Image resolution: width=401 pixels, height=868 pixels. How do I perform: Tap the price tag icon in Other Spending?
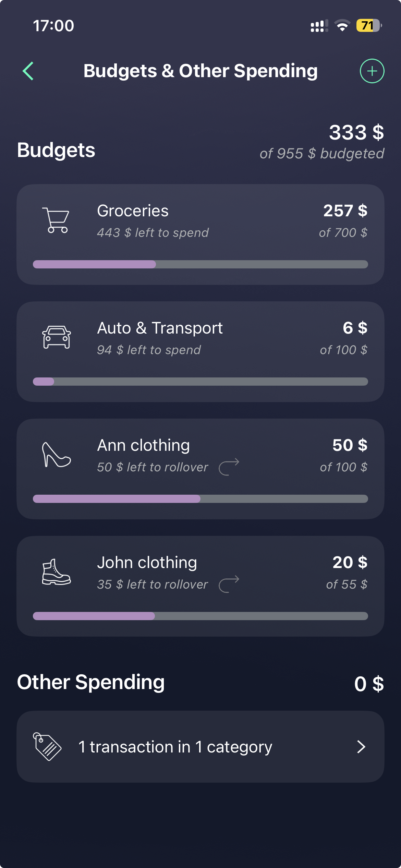coord(47,747)
